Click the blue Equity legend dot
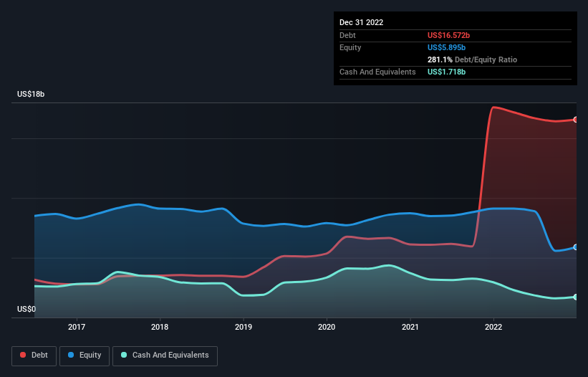This screenshot has width=588, height=377. pyautogui.click(x=71, y=355)
